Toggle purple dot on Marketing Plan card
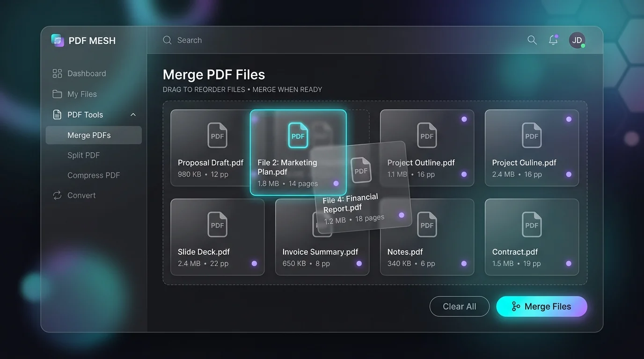The height and width of the screenshot is (359, 644). click(336, 183)
